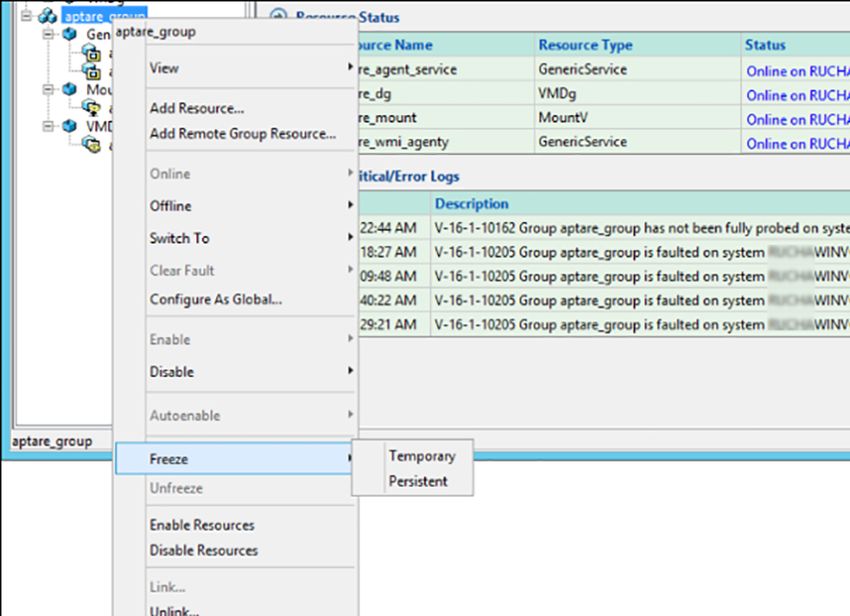Screen dimensions: 850x616
Task: Choose Persistent from the Freeze submenu
Action: pyautogui.click(x=418, y=481)
